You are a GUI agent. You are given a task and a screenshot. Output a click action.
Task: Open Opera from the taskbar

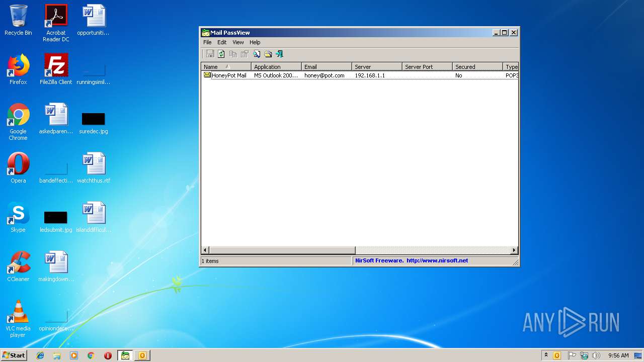click(108, 355)
